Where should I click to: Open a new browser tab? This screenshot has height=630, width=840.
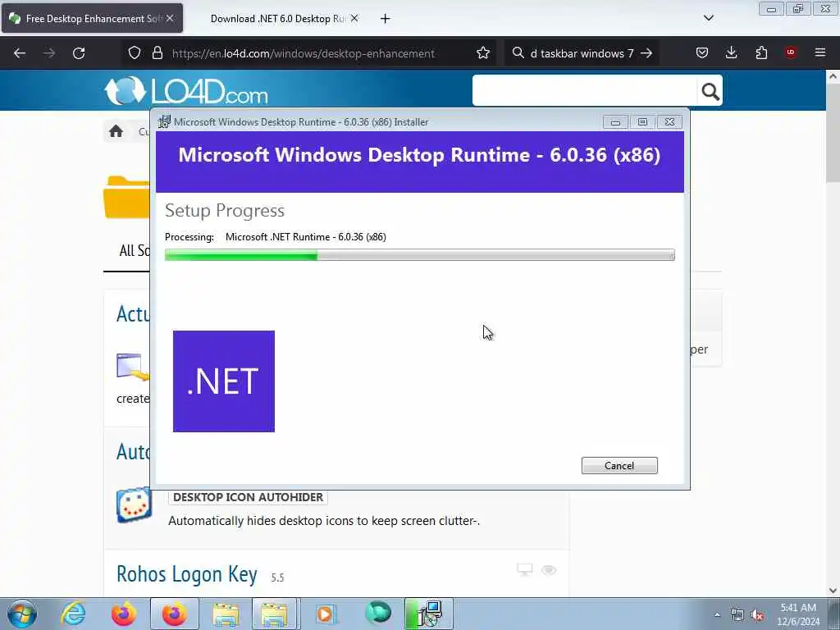point(386,19)
